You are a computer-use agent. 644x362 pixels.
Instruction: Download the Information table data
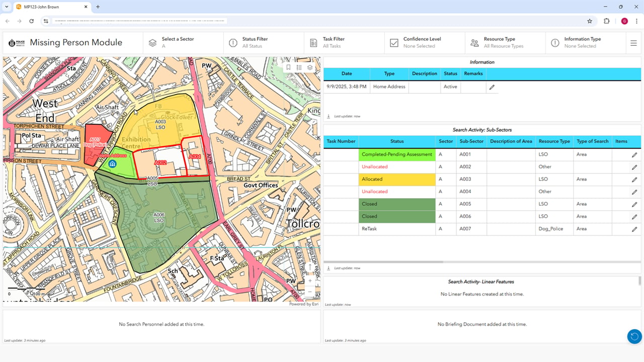pyautogui.click(x=329, y=116)
